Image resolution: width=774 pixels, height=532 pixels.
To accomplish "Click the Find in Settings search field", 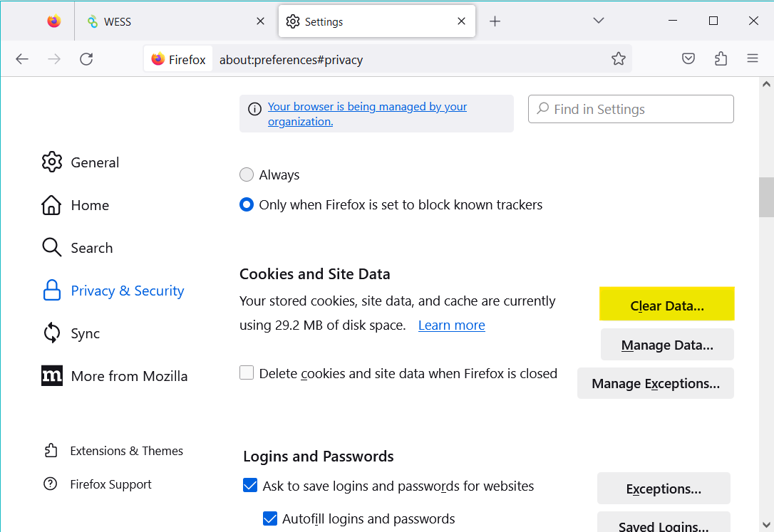I will point(631,109).
